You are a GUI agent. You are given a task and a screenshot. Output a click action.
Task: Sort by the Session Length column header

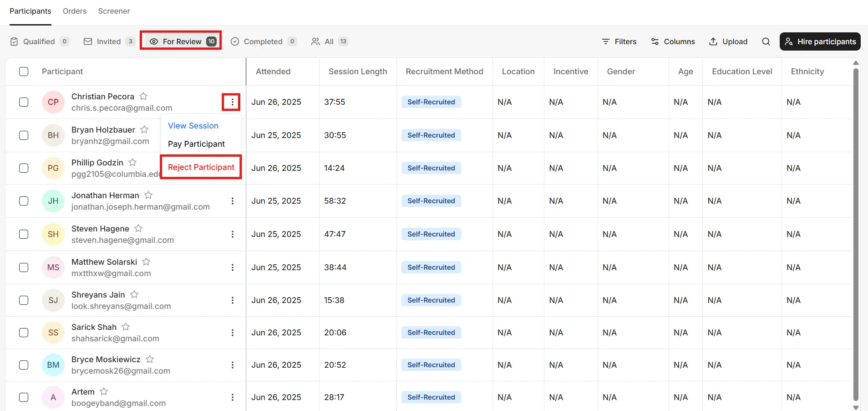pos(358,72)
